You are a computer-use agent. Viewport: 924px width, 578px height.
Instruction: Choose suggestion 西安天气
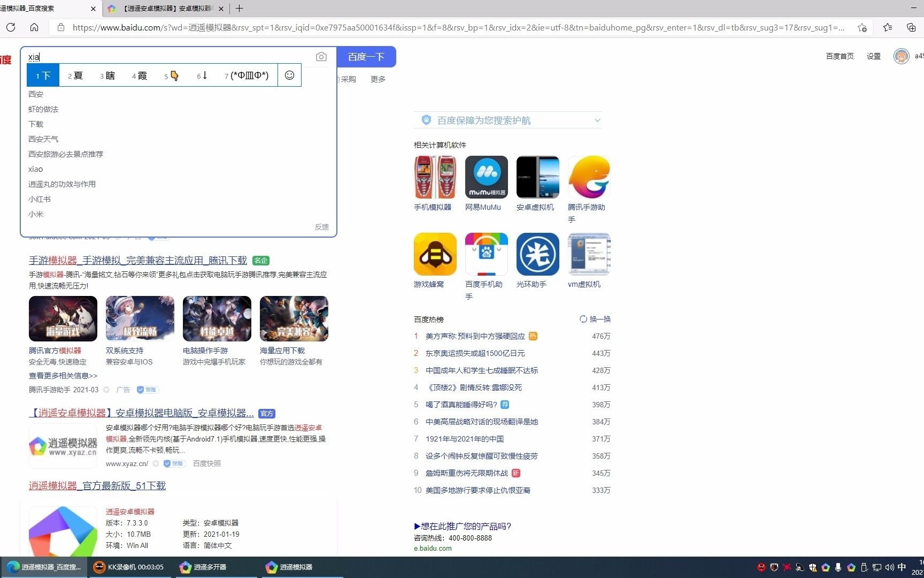coord(43,139)
